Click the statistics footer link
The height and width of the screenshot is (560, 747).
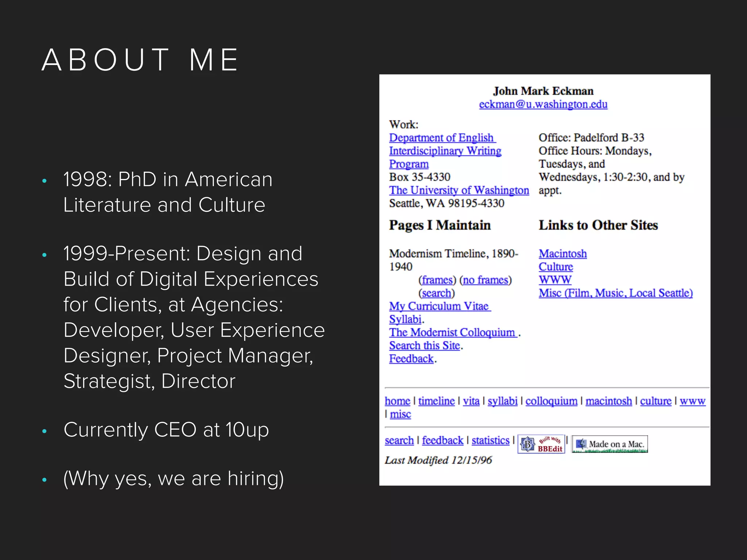click(490, 440)
